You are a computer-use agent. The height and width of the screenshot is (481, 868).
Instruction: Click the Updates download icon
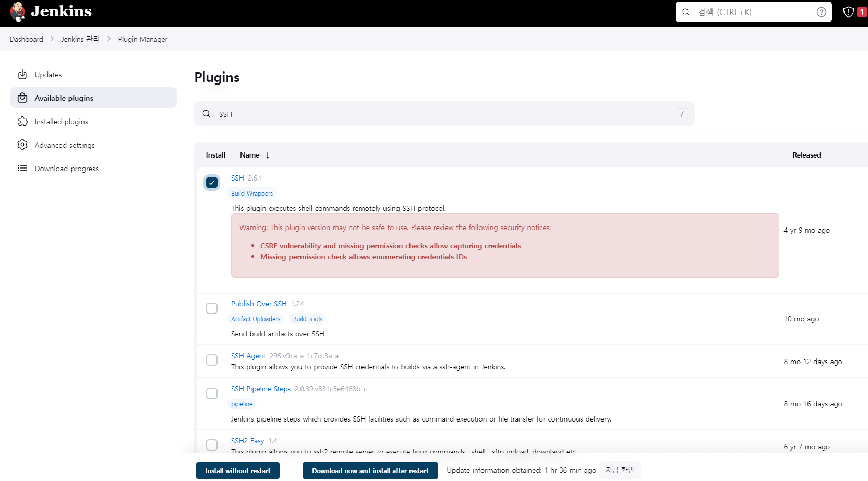pyautogui.click(x=22, y=75)
